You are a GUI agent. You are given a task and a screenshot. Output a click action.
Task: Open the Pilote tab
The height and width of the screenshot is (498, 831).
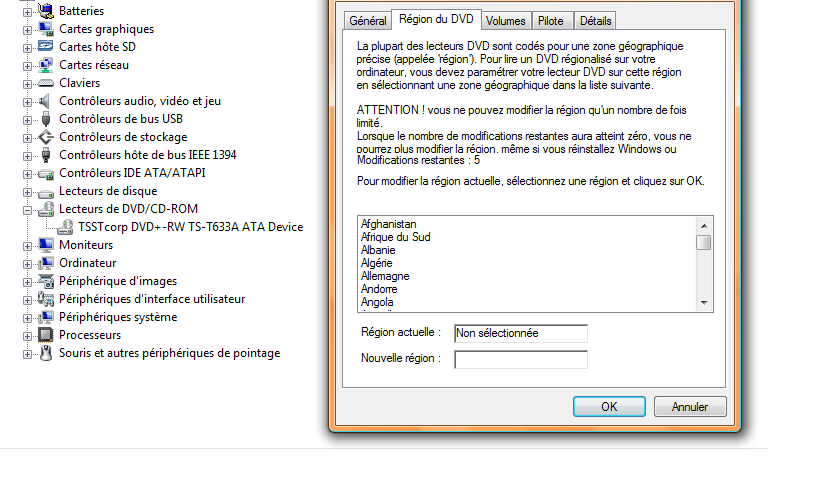550,21
